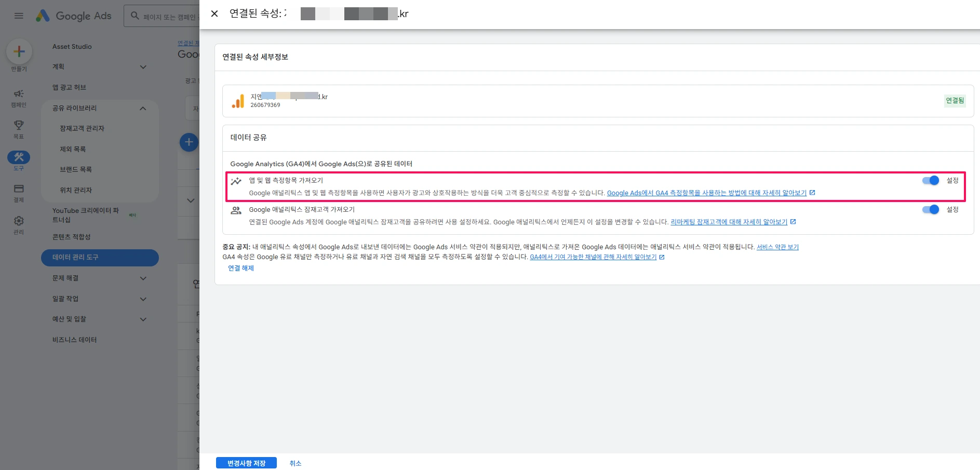
Task: Open Goals (목표) trophy icon
Action: [x=19, y=125]
